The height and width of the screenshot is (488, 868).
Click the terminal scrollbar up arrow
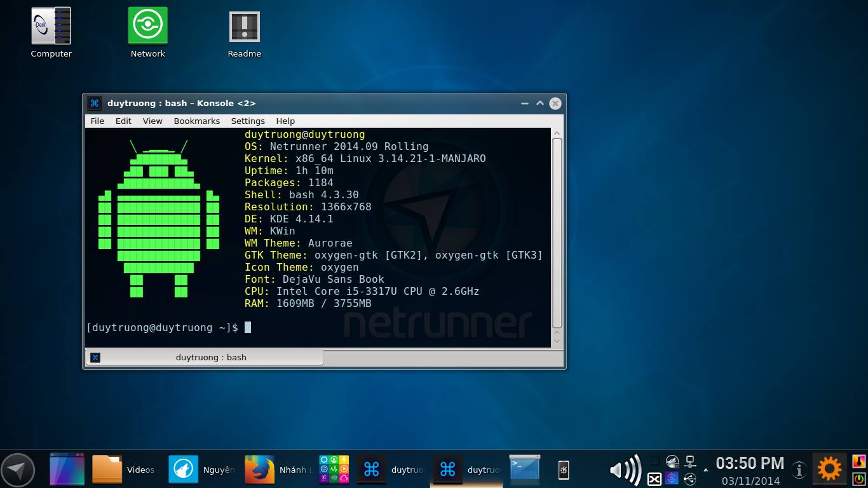(x=557, y=133)
